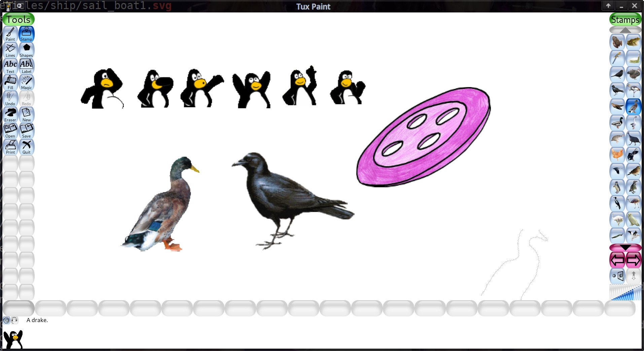The width and height of the screenshot is (644, 351).
Task: Click the greyed Redo tool
Action: pyautogui.click(x=27, y=99)
